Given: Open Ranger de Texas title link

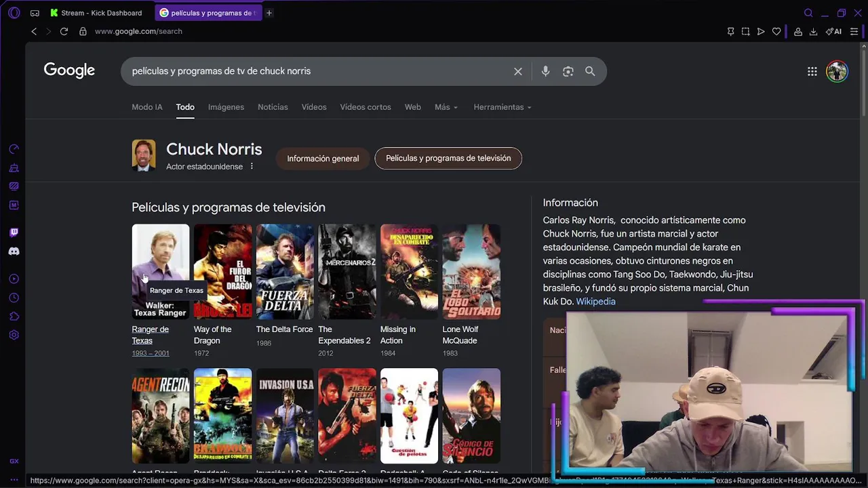Looking at the screenshot, I should click(150, 335).
